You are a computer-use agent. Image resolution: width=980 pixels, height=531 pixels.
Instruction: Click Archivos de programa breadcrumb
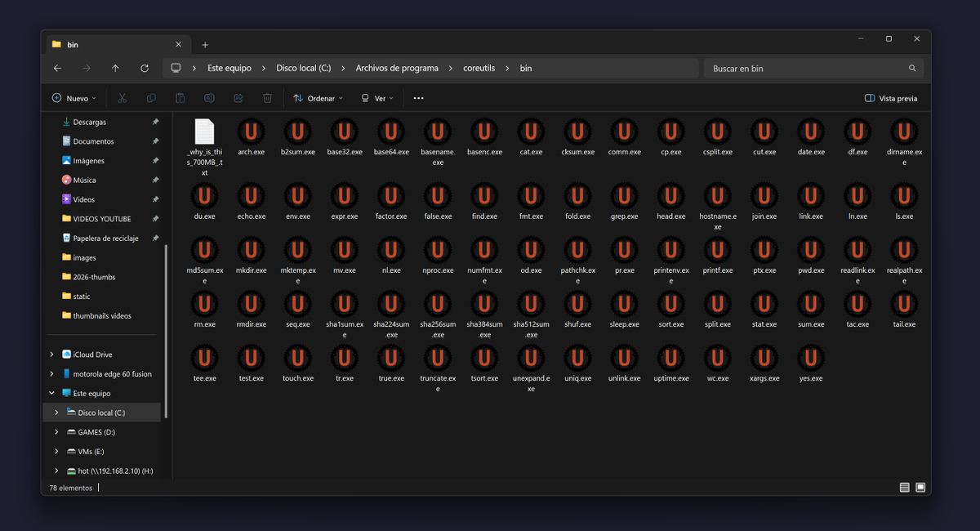[x=397, y=69]
